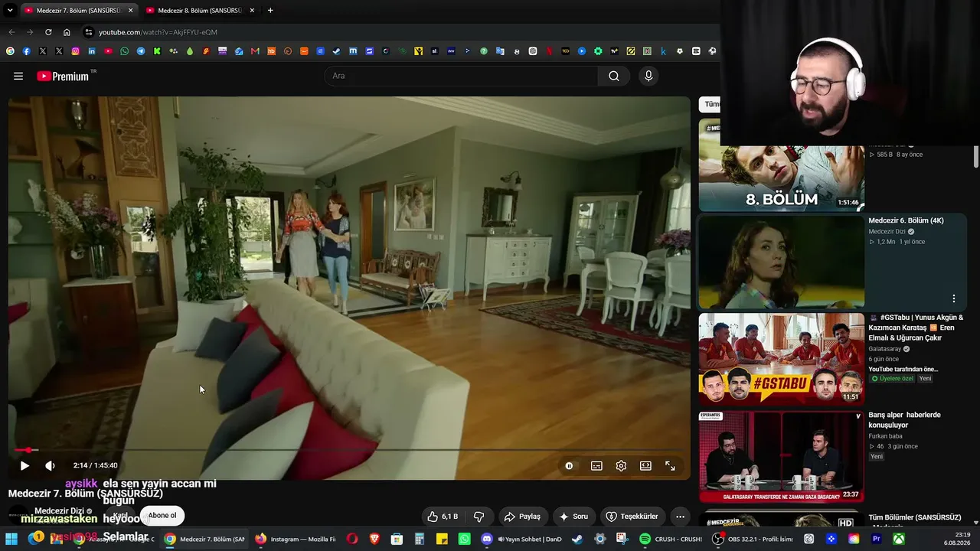Switch to the Medcezir 8. Bölüm tab

(200, 10)
